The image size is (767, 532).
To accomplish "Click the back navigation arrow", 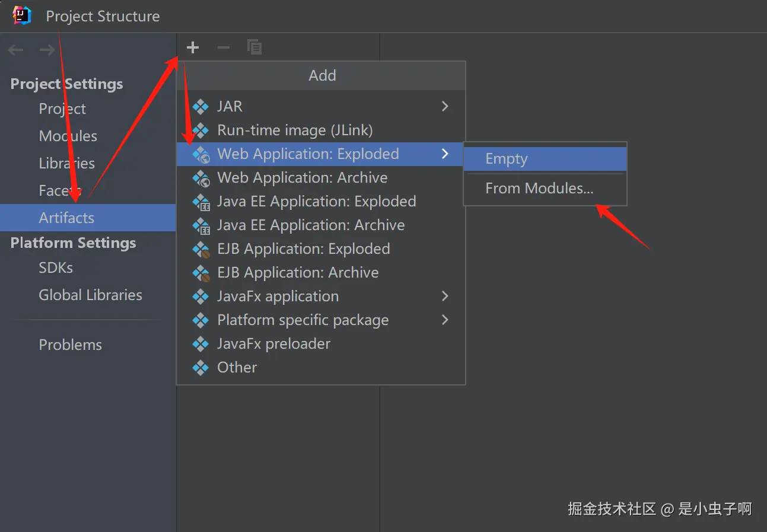I will tap(16, 50).
